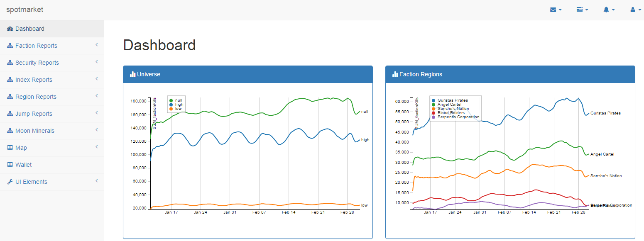This screenshot has width=644, height=241.
Task: Expand the Faction Reports chevron
Action: (x=96, y=45)
